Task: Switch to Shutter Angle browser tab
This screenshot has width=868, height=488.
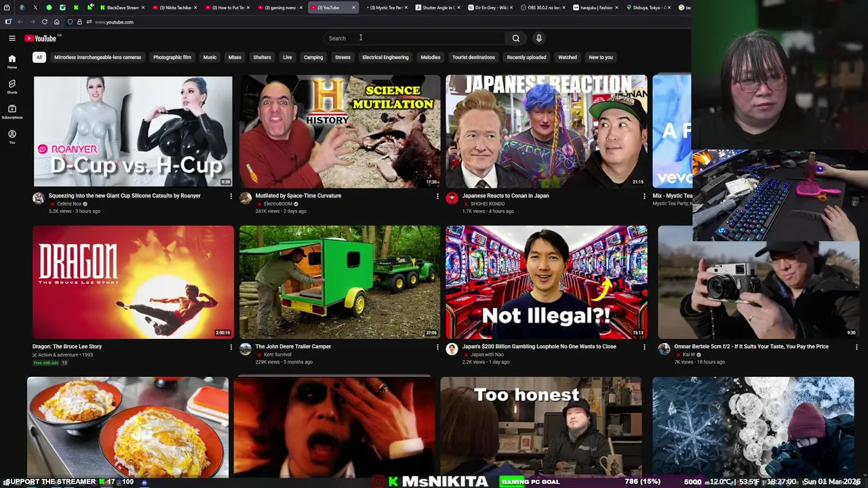Action: click(437, 7)
